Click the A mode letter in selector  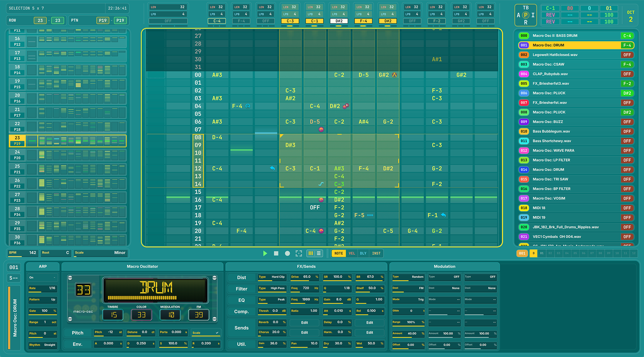pos(518,15)
